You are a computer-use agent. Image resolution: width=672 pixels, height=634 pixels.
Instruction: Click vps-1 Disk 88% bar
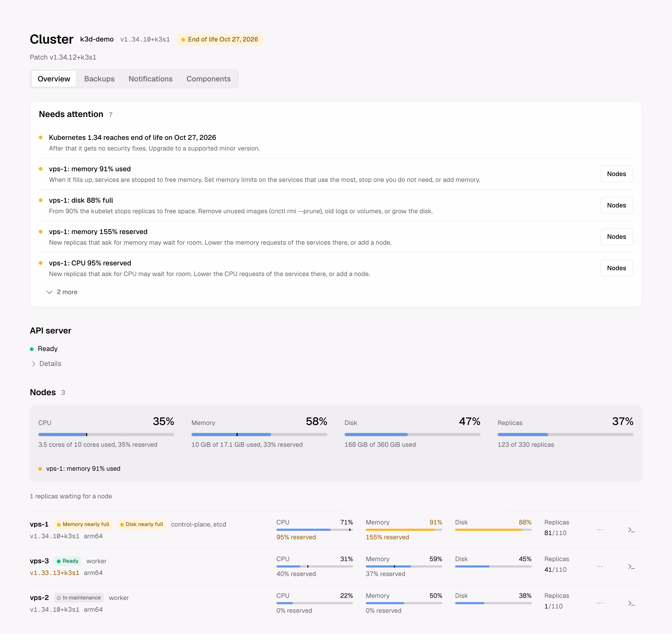point(493,530)
